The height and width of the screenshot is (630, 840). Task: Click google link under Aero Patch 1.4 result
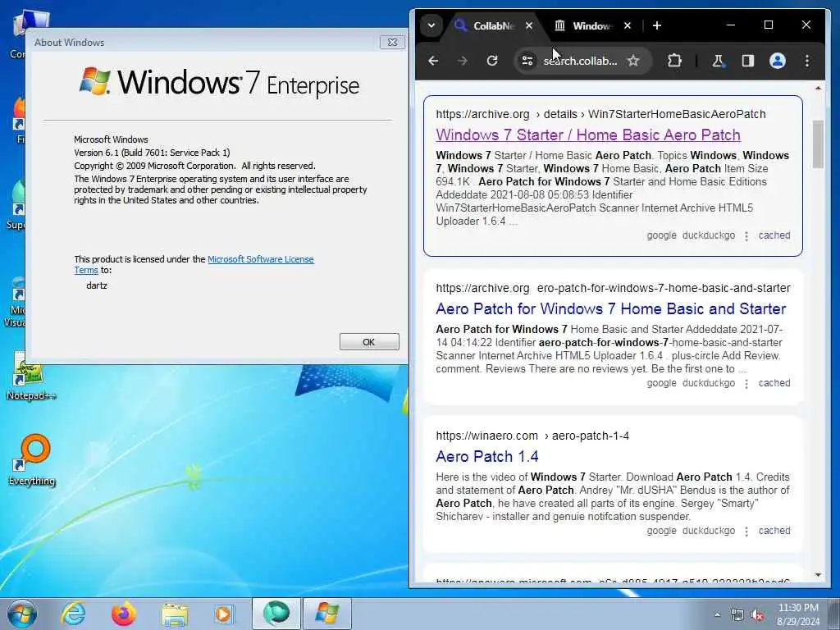661,531
